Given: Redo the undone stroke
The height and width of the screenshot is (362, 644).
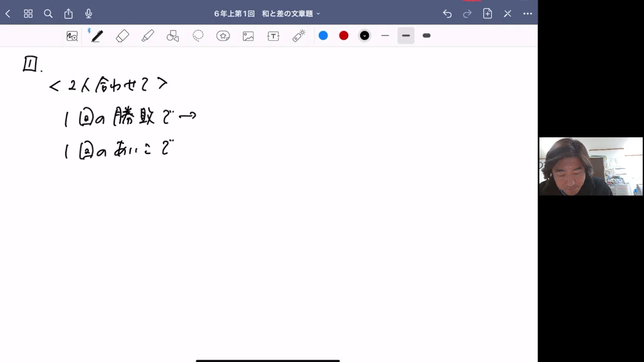Looking at the screenshot, I should tap(467, 14).
